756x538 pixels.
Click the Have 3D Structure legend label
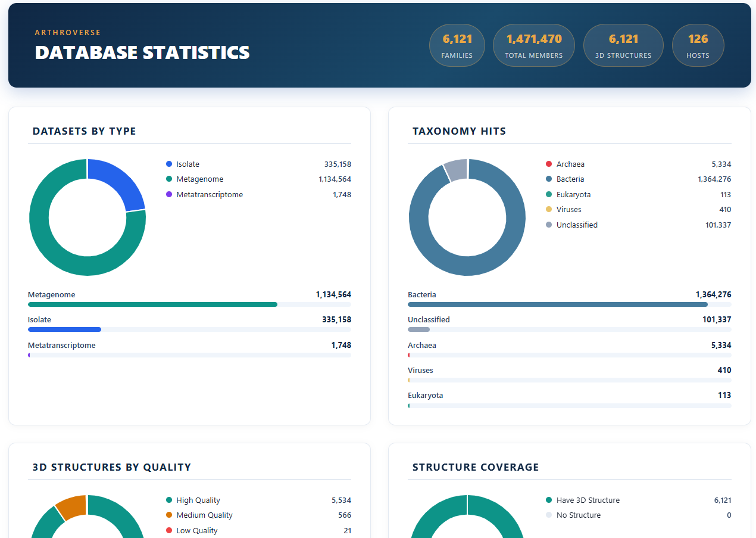pyautogui.click(x=588, y=500)
